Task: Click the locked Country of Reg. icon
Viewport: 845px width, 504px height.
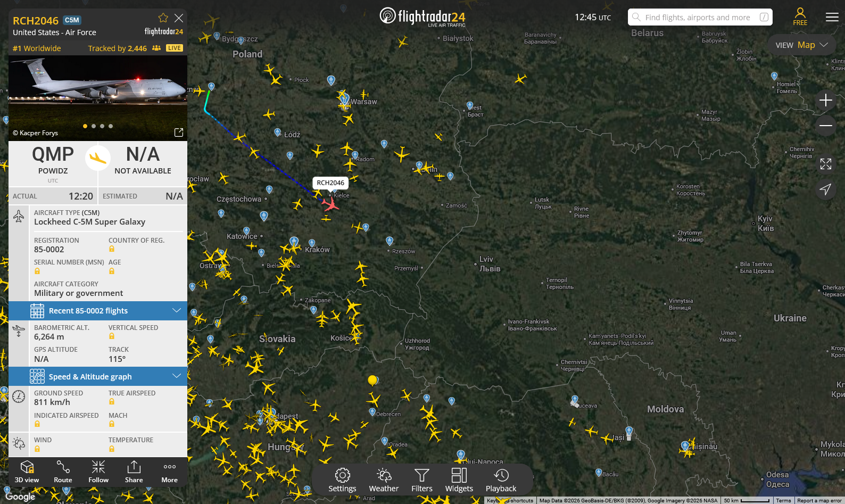Action: [112, 249]
